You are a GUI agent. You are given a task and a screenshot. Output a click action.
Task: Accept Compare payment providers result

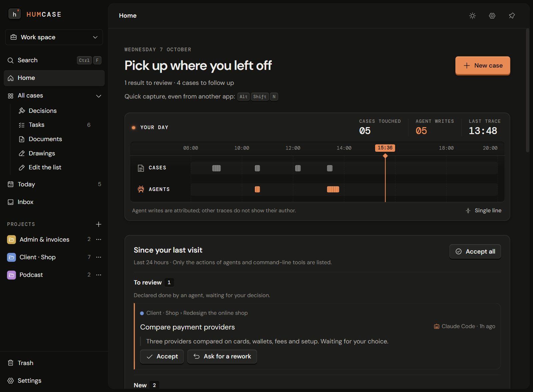tap(162, 356)
